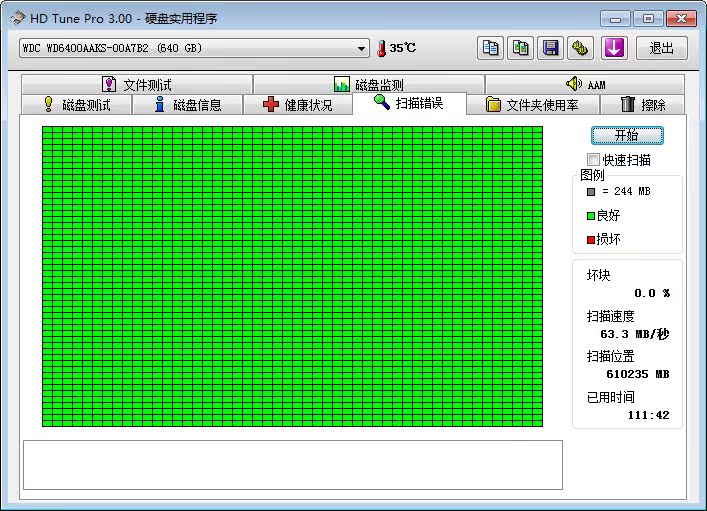
Task: Switch to the 磁盘监测 tab
Action: [369, 84]
